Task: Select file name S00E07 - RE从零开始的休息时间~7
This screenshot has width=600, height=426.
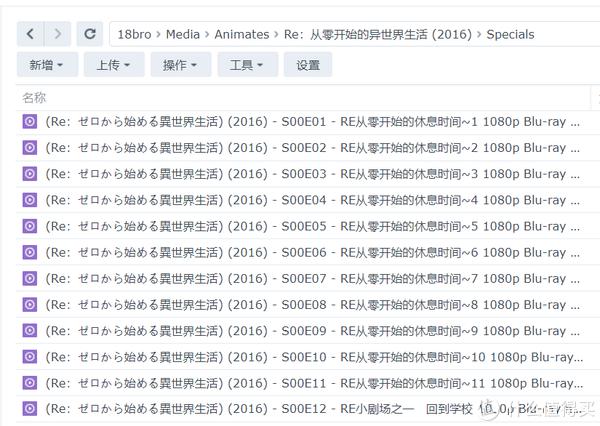Action: pyautogui.click(x=313, y=279)
